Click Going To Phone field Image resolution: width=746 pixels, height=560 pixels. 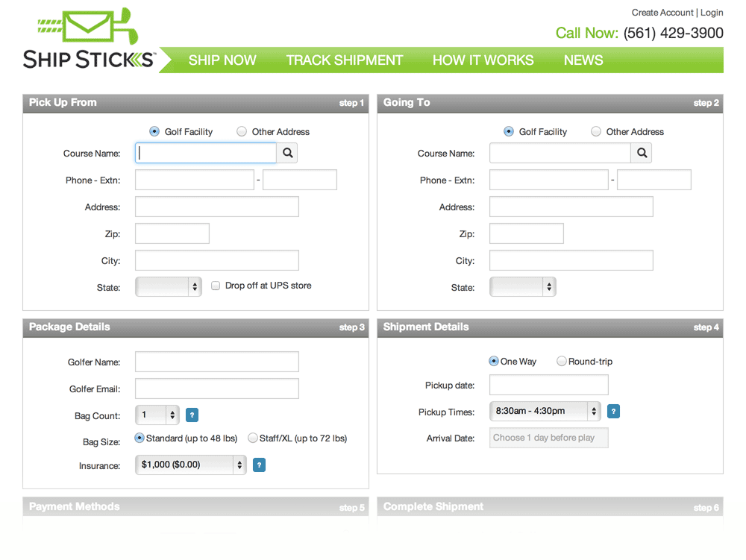pyautogui.click(x=549, y=180)
